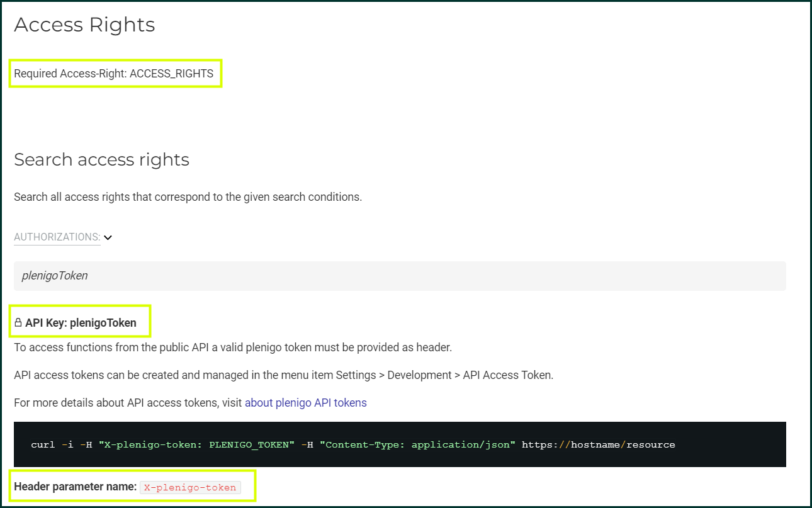Screen dimensions: 812x508
Task: Click the API Key: plenigoToken label
Action: click(81, 323)
